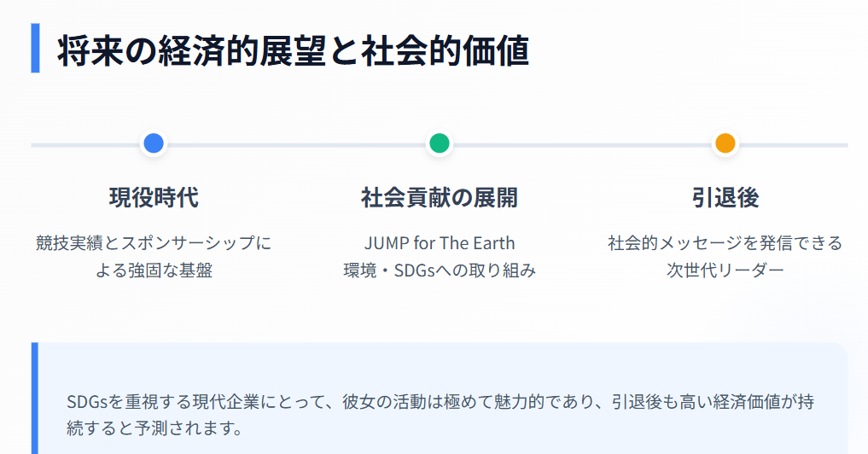Click the orange timeline dot for 引退後
Image resolution: width=868 pixels, height=454 pixels.
click(x=725, y=143)
